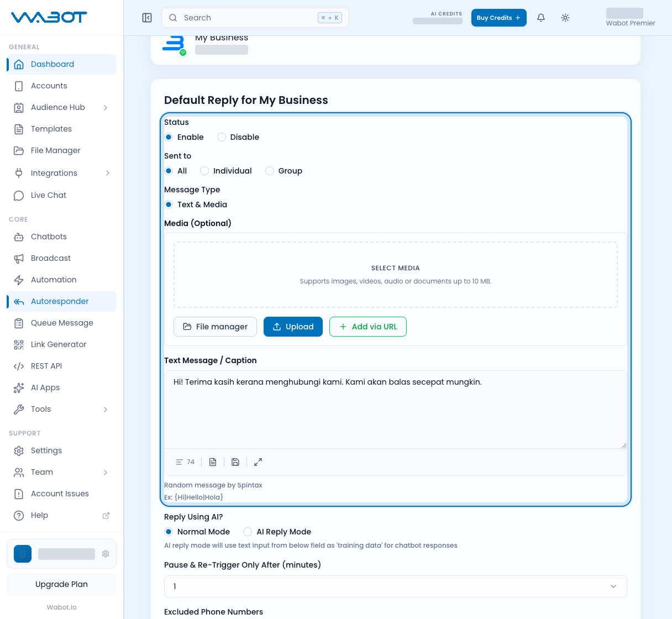This screenshot has width=672, height=619.
Task: Open Help external link icon
Action: coord(106,515)
